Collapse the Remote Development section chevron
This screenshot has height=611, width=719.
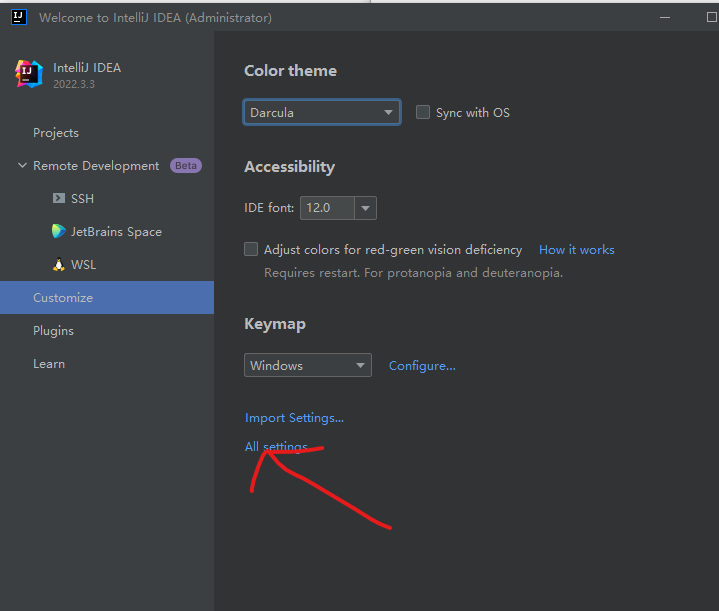coord(22,165)
